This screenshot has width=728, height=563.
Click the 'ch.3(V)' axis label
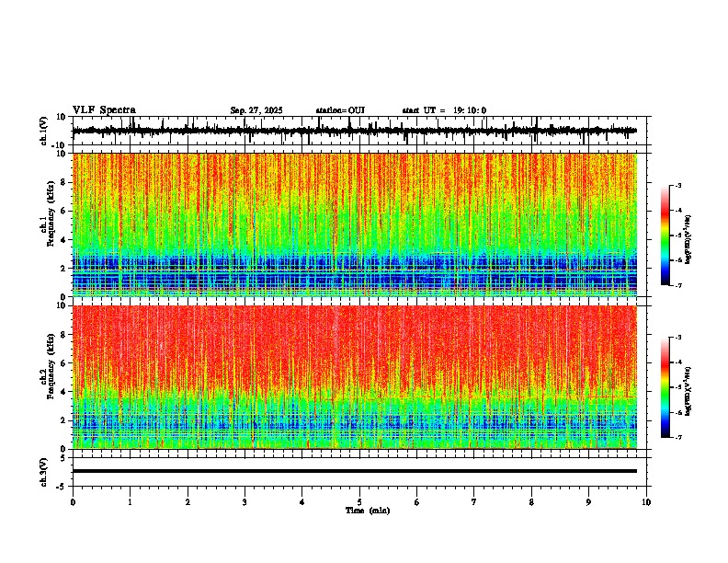[44, 473]
